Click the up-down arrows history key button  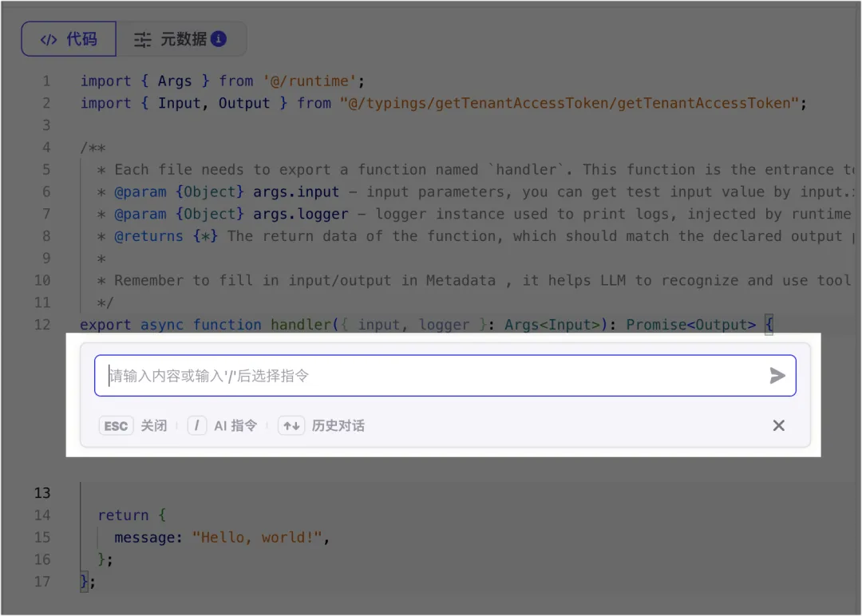(291, 426)
